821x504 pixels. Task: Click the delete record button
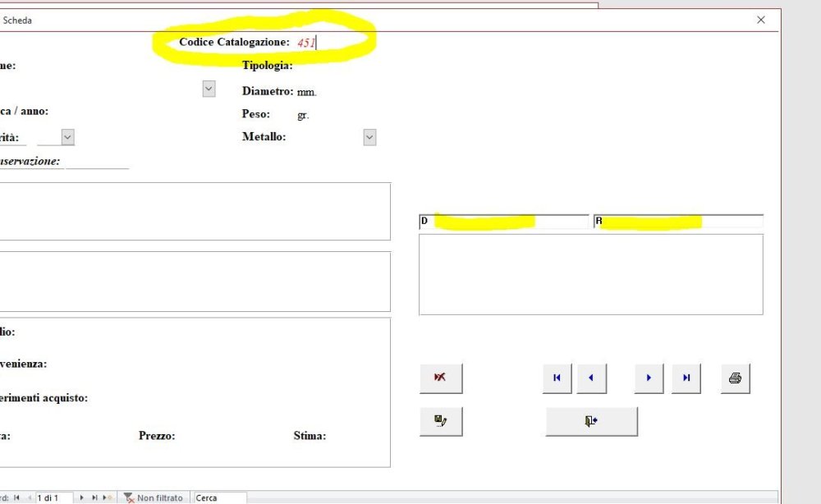click(441, 378)
